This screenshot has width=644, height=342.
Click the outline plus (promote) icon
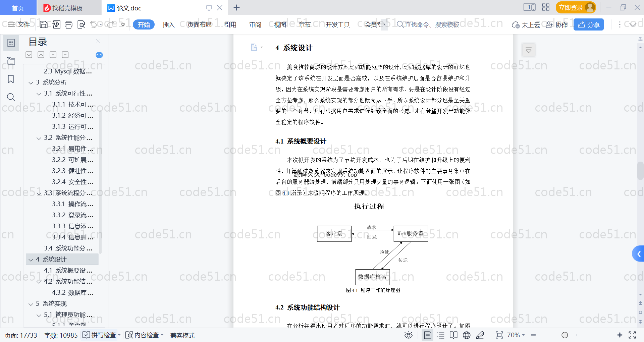[x=53, y=55]
